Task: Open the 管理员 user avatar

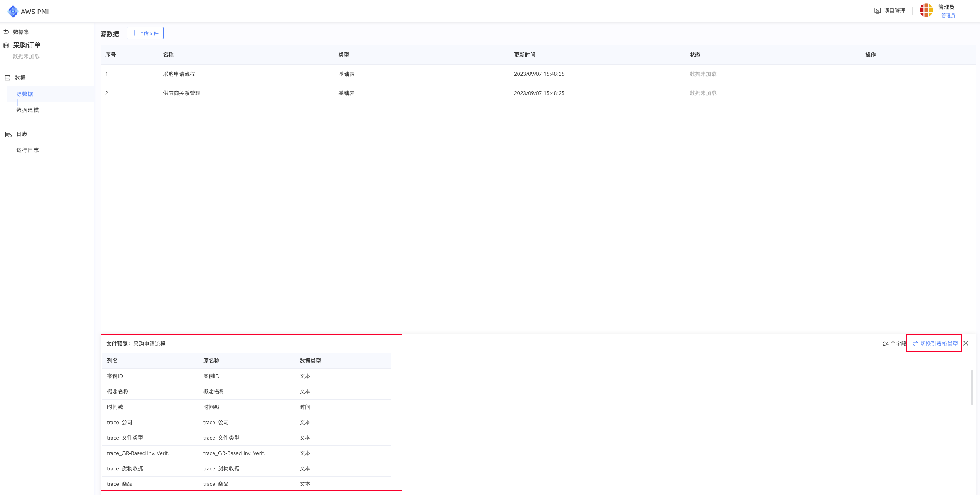Action: click(x=926, y=11)
